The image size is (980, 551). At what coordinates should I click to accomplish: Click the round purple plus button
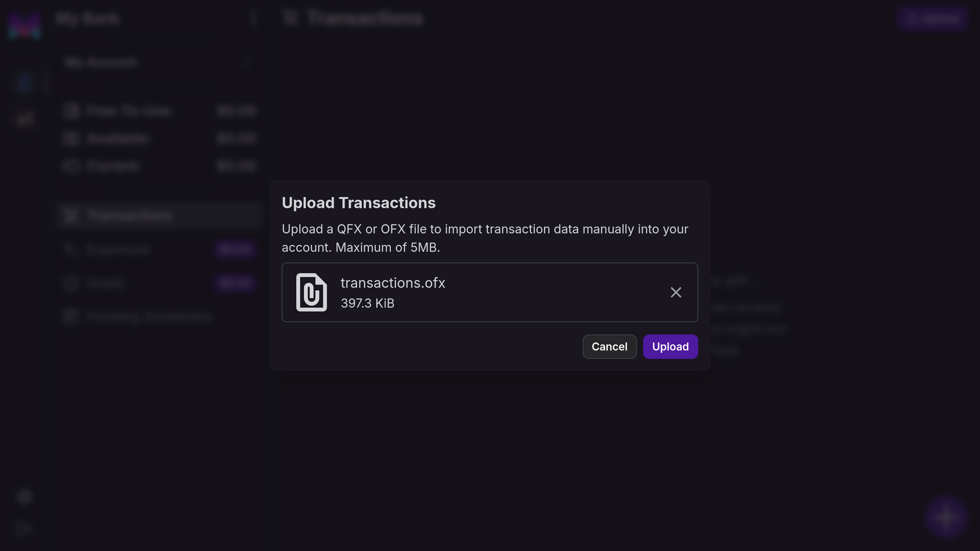[x=946, y=517]
